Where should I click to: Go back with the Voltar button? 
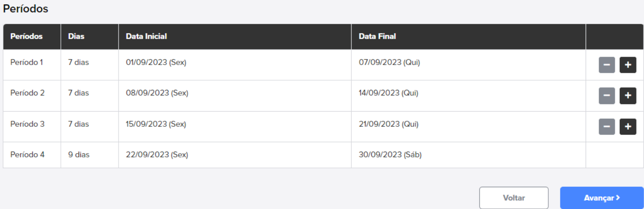point(514,198)
